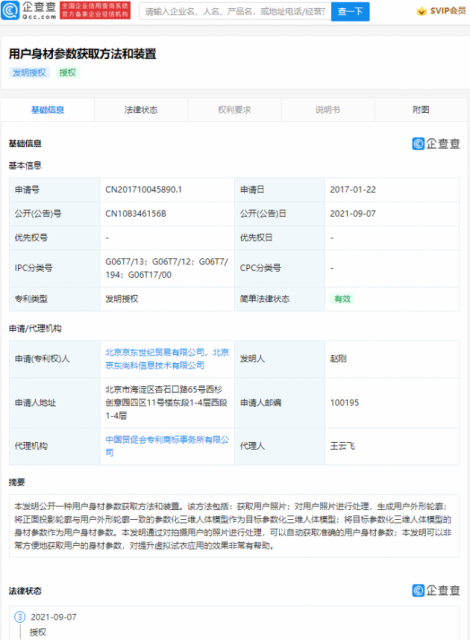The height and width of the screenshot is (640, 470).
Task: Click the 企查查 watermark beside 法律状态
Action: 436,590
